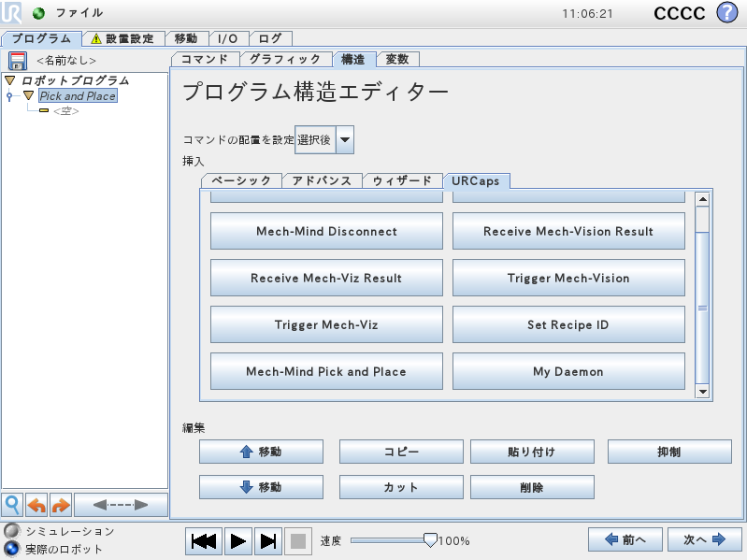This screenshot has width=747, height=560.
Task: Select the Pick and Place tree node
Action: tap(78, 95)
